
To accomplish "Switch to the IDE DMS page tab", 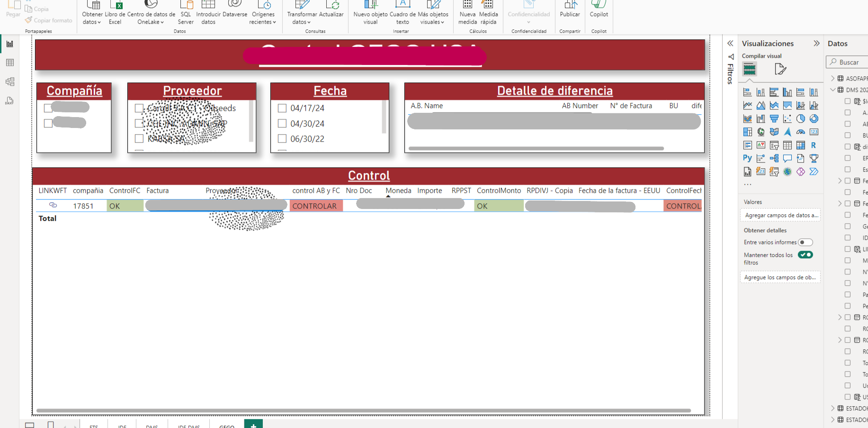I will (188, 425).
